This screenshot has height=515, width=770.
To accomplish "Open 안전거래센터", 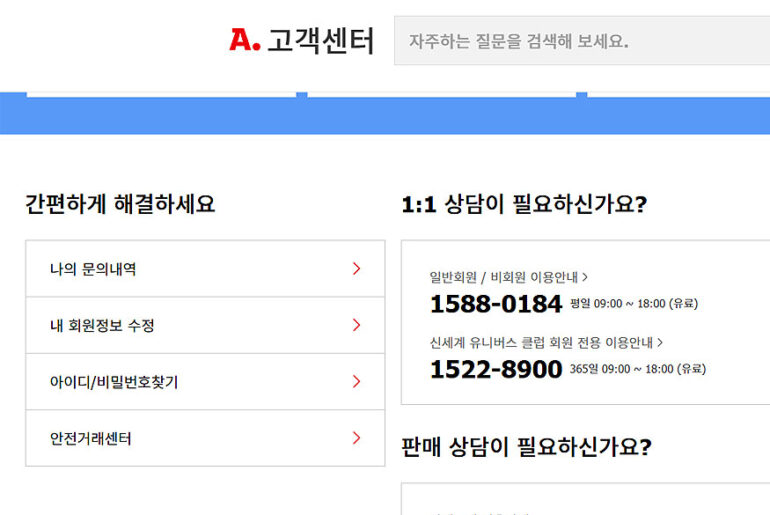I will (x=91, y=438).
